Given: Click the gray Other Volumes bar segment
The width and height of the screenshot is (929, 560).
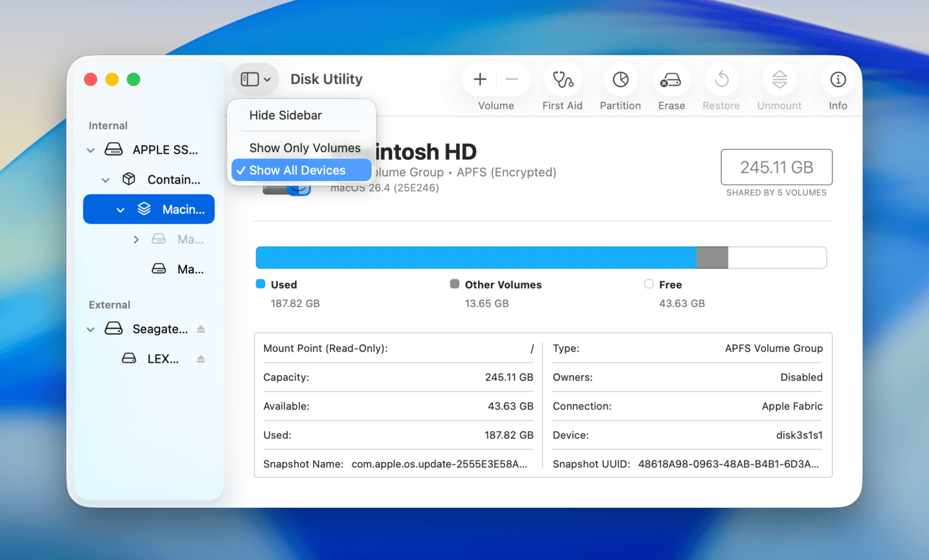Looking at the screenshot, I should click(x=712, y=258).
